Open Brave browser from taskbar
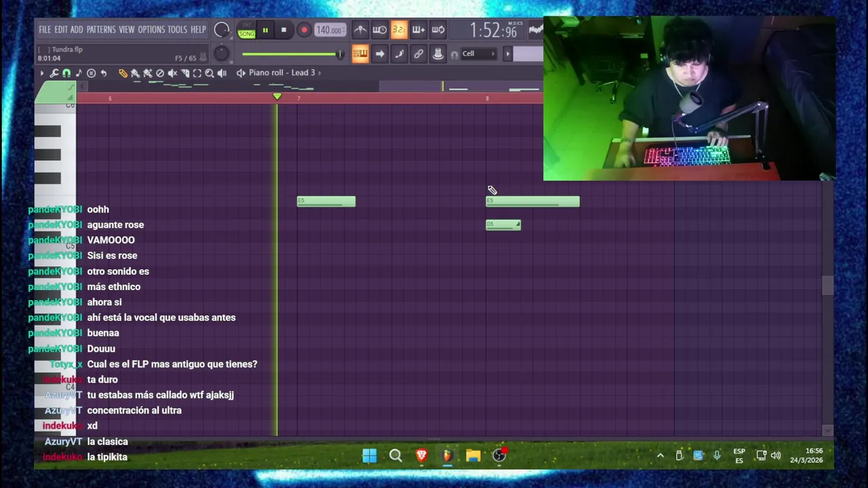Viewport: 868px width, 488px height. point(421,455)
